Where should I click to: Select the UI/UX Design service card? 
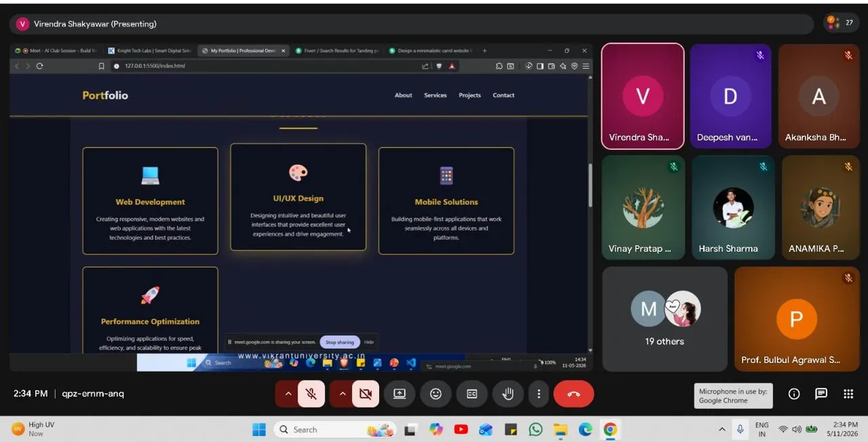298,197
